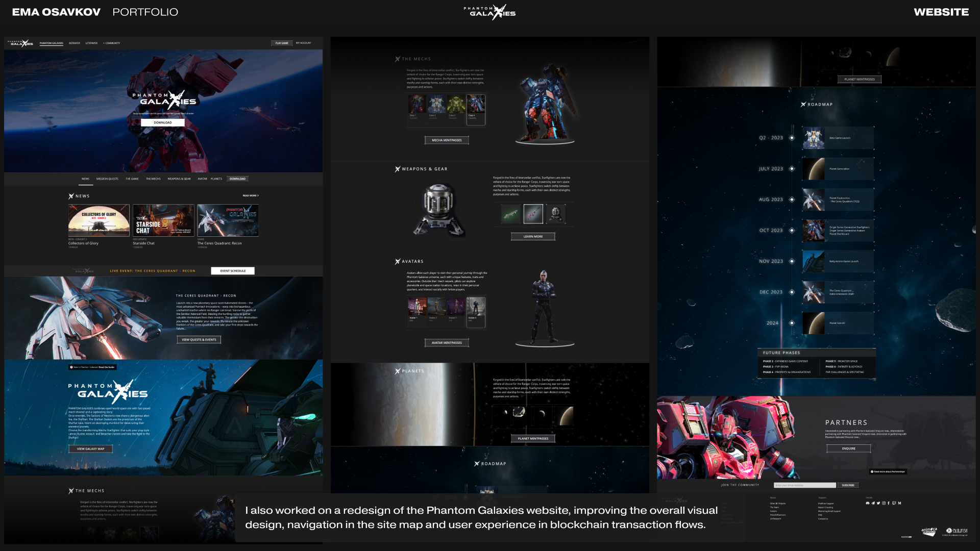Click the Dec 2023 roadmap marker
The image size is (980, 551).
(792, 292)
